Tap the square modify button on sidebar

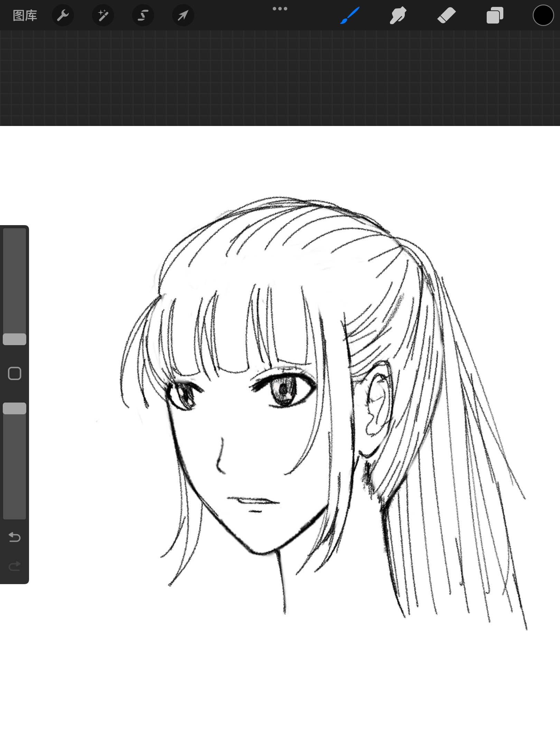[x=15, y=373]
